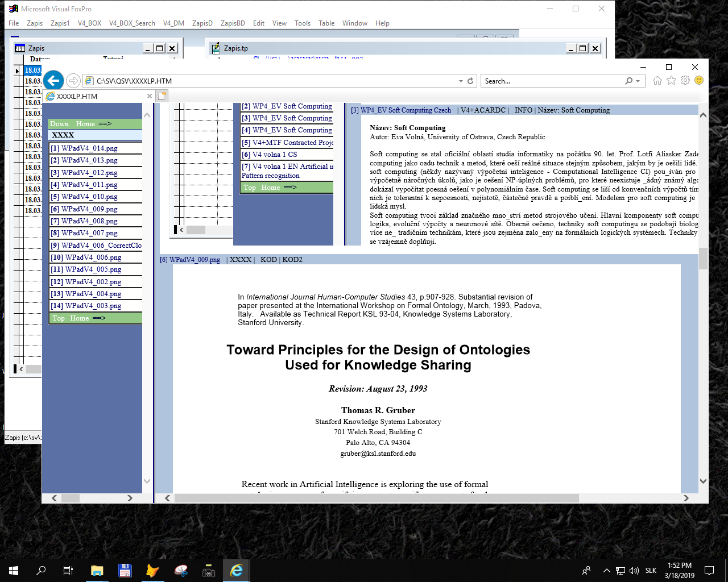
Task: Expand the address bar dropdown arrow
Action: 461,81
